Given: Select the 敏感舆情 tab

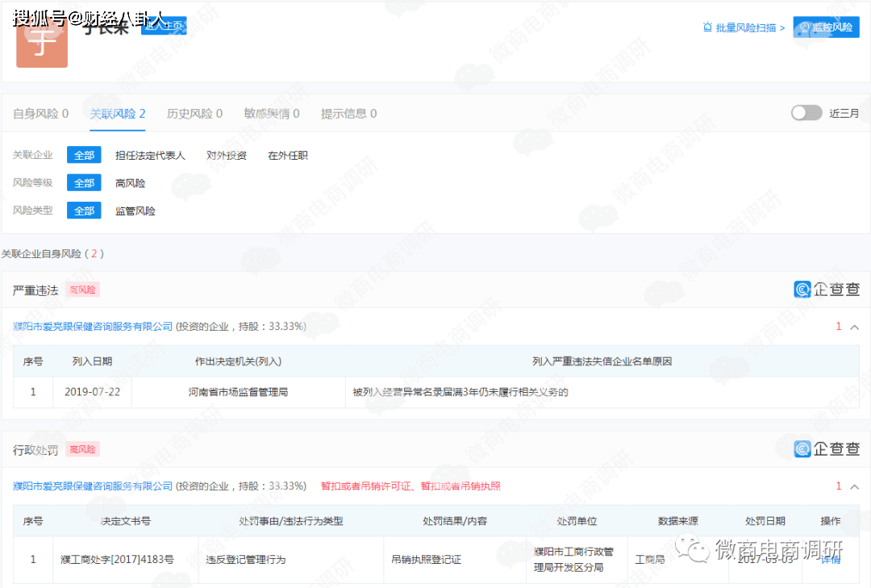Looking at the screenshot, I should tap(272, 114).
